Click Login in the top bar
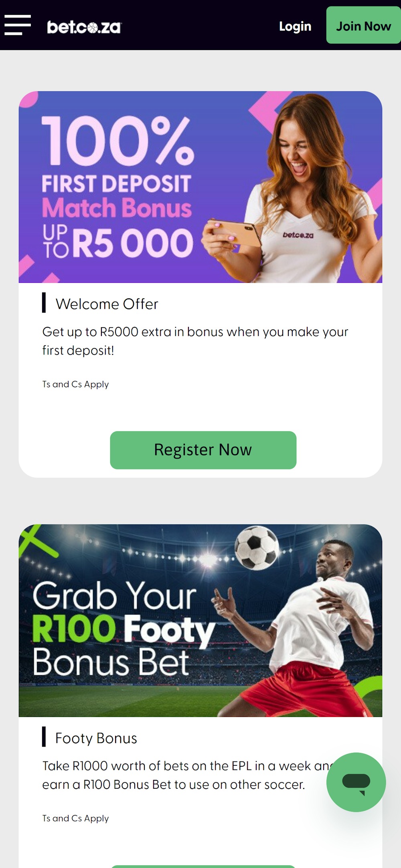Image resolution: width=401 pixels, height=868 pixels. 295,26
